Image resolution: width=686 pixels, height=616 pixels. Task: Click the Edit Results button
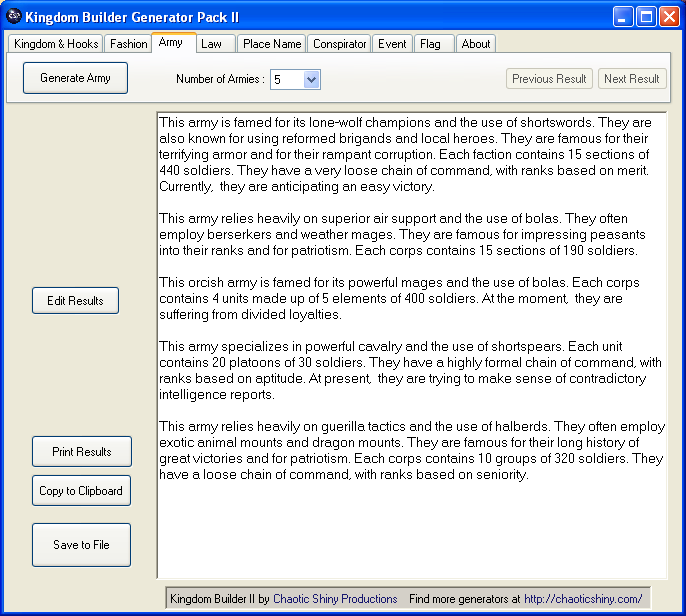pos(75,301)
